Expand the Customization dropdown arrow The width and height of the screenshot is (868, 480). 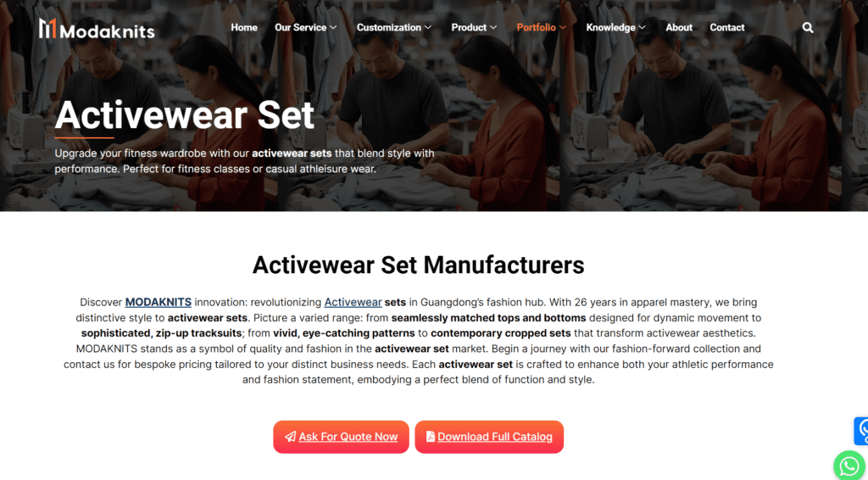(428, 27)
